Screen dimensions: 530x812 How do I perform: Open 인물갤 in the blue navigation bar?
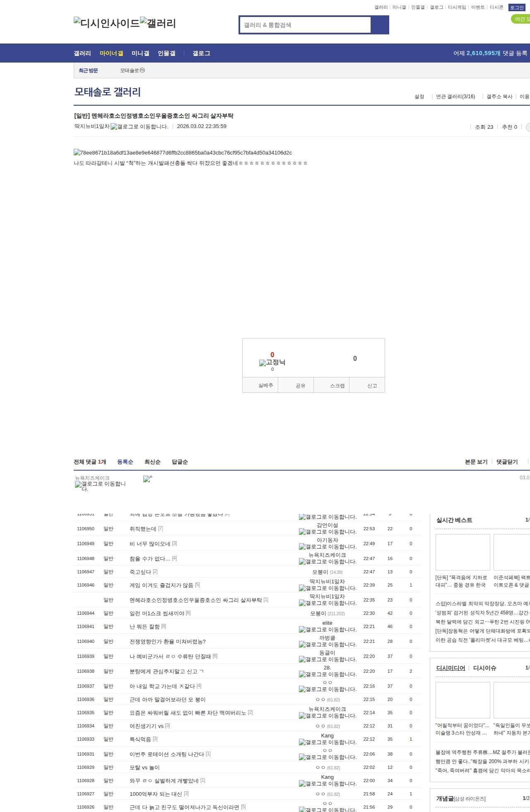[x=166, y=53]
